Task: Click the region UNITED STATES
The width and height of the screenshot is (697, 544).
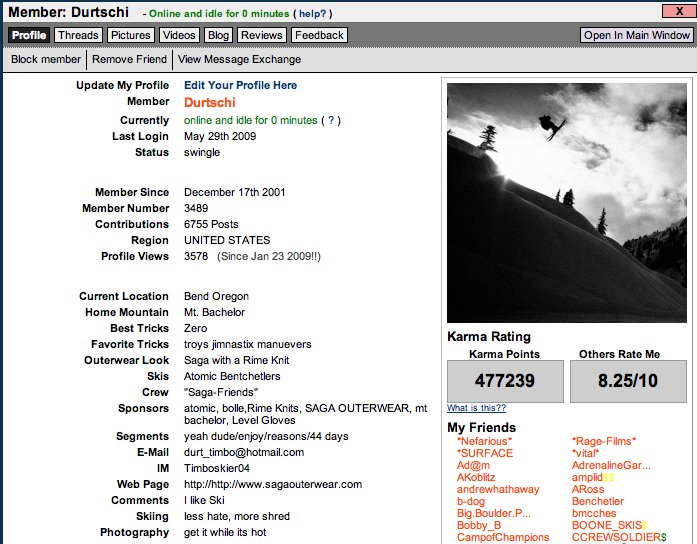Action: point(227,240)
